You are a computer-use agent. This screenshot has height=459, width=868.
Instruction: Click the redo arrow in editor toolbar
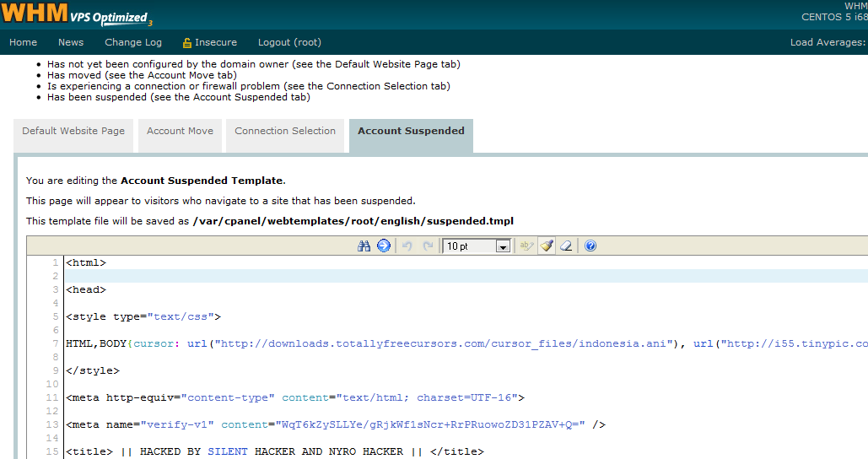tap(428, 246)
